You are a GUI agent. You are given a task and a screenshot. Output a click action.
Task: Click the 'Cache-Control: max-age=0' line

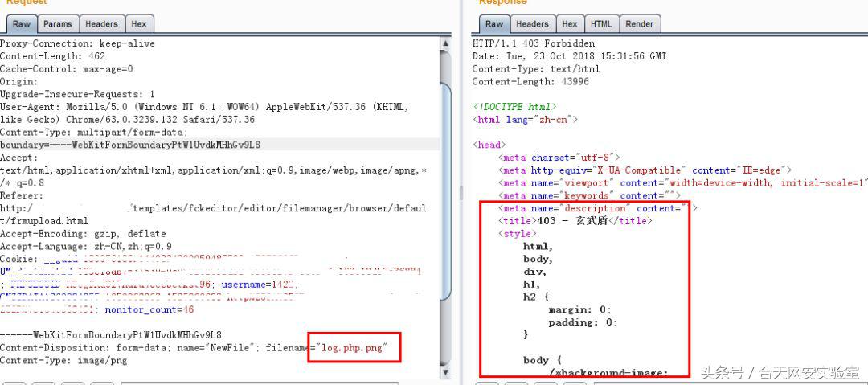pyautogui.click(x=67, y=68)
